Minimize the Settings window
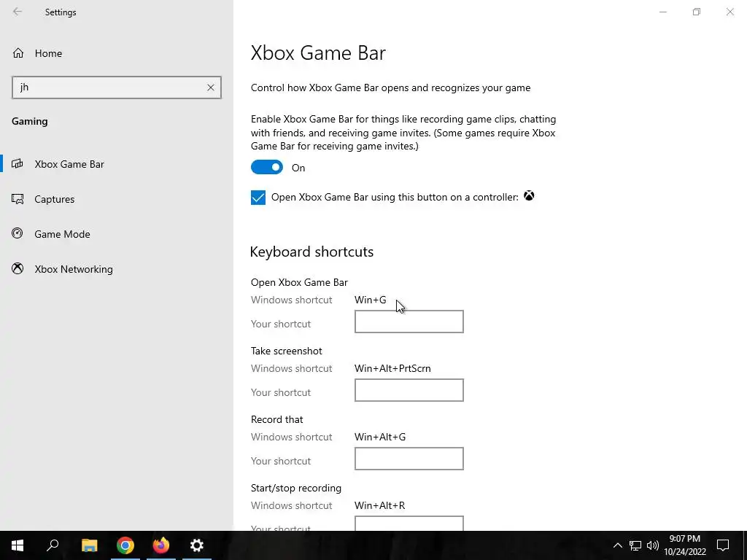This screenshot has height=560, width=747. [x=662, y=12]
